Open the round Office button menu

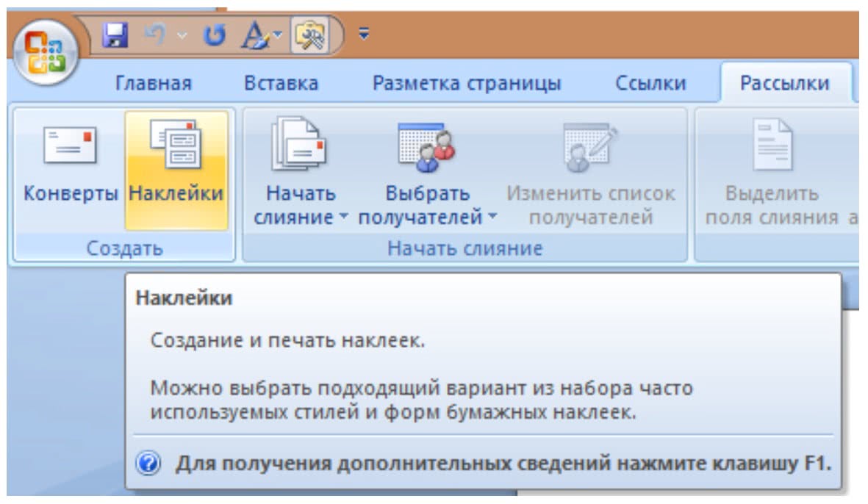pos(45,57)
